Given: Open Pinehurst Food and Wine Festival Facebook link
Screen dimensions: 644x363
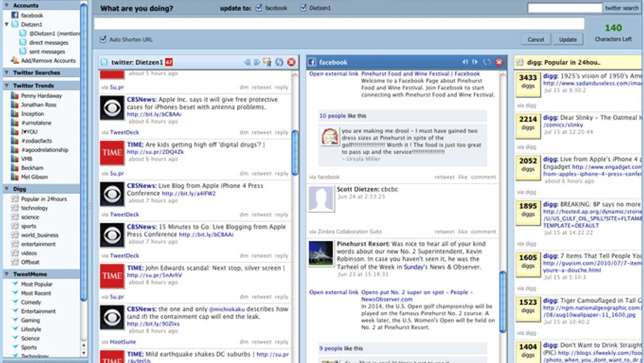Looking at the screenshot, I should 421,73.
